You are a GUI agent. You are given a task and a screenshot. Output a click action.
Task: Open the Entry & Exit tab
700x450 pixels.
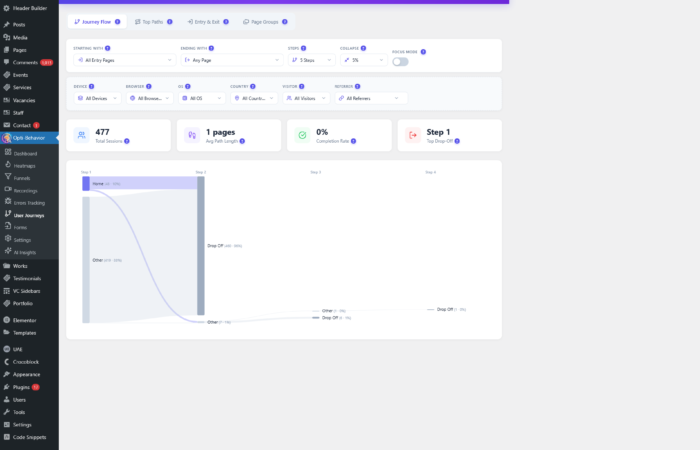[208, 22]
